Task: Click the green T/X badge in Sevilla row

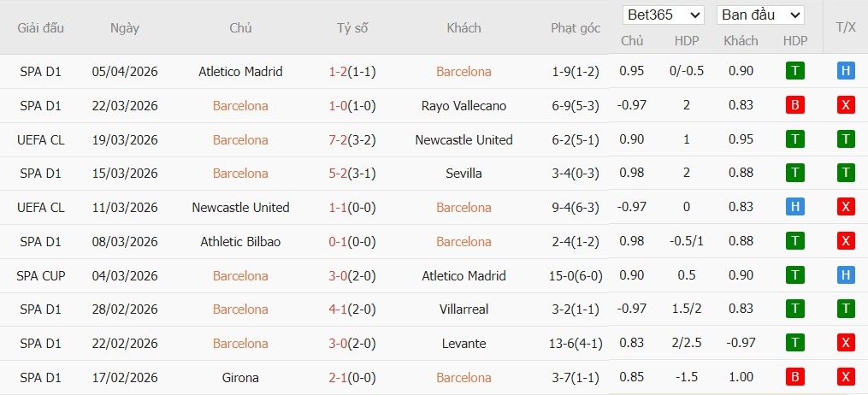Action: point(846,174)
